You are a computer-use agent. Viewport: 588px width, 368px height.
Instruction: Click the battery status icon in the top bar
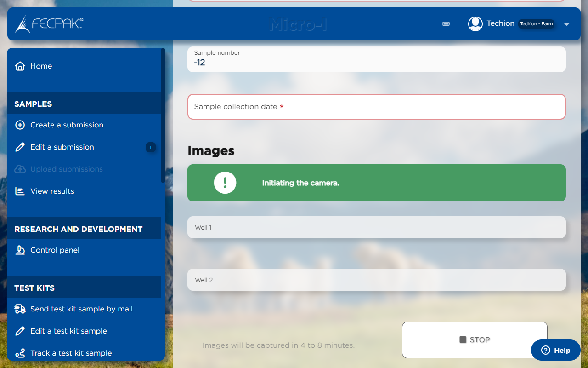coord(446,23)
